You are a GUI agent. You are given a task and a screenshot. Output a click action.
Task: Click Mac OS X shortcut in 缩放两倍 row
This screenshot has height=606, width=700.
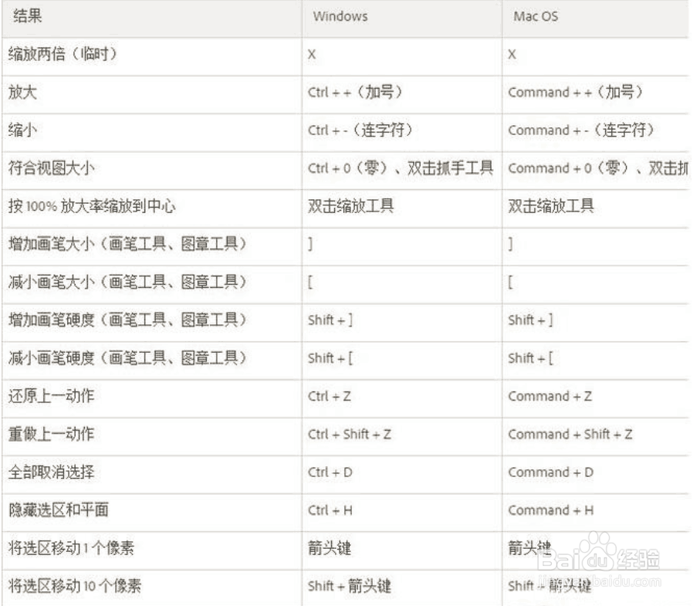[x=512, y=55]
